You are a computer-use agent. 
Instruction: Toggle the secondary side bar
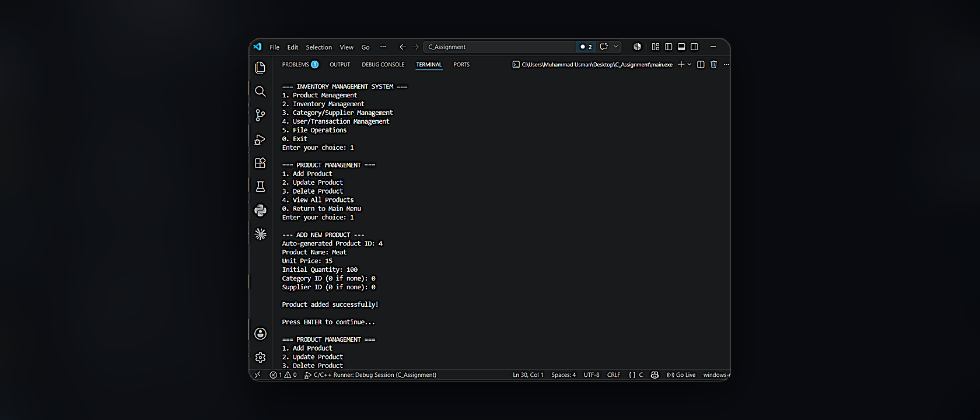(x=694, y=47)
